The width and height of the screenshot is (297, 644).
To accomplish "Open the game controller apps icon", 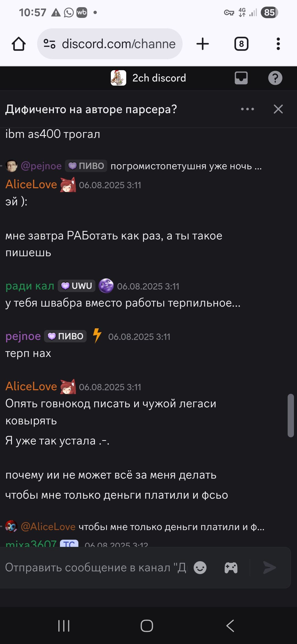I will 231,567.
